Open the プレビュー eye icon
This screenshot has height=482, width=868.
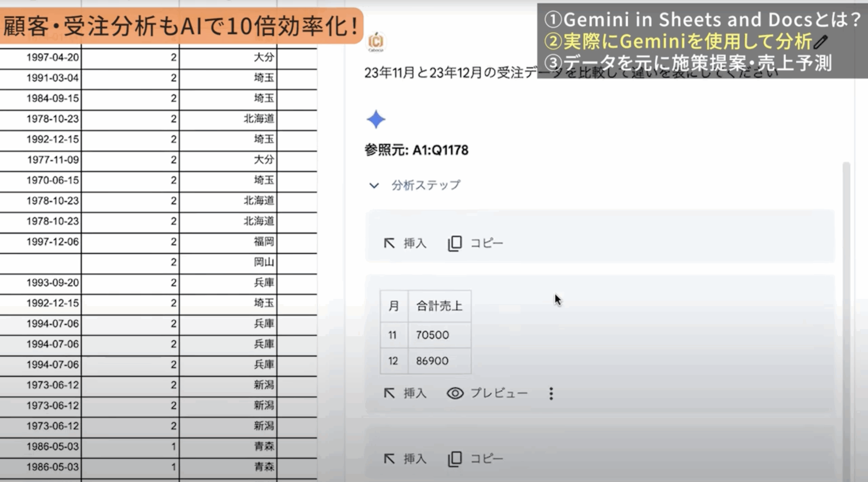click(x=455, y=393)
